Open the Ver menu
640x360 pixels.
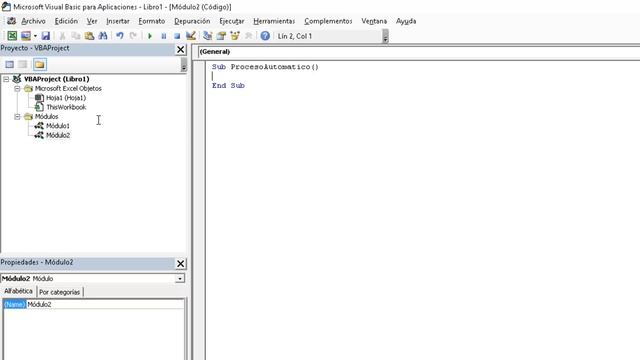(x=92, y=21)
